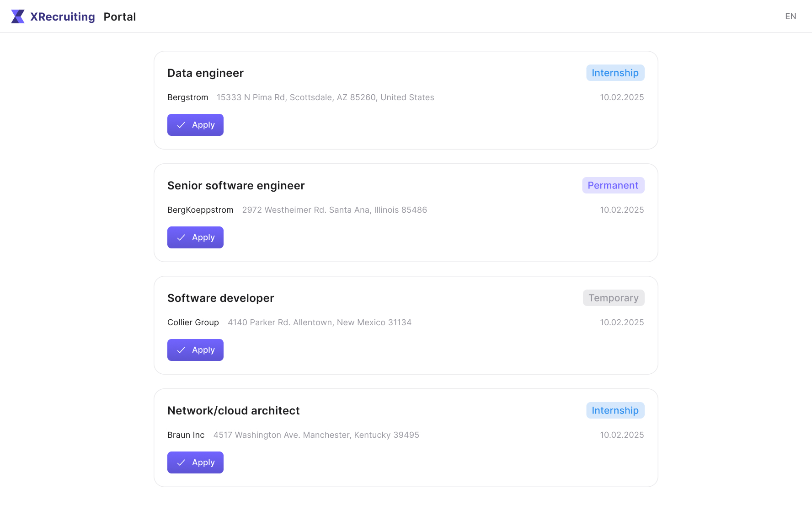Click the checkmark icon on Data engineer Apply
Viewport: 812px width, 516px height.
(x=181, y=125)
